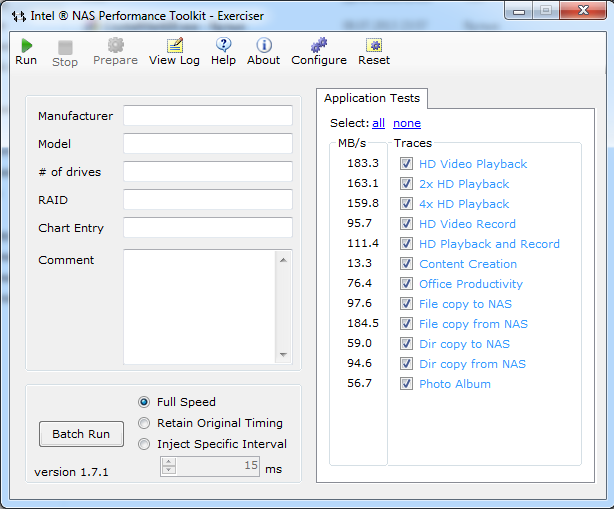614x509 pixels.
Task: Click the RAID input field
Action: click(208, 200)
